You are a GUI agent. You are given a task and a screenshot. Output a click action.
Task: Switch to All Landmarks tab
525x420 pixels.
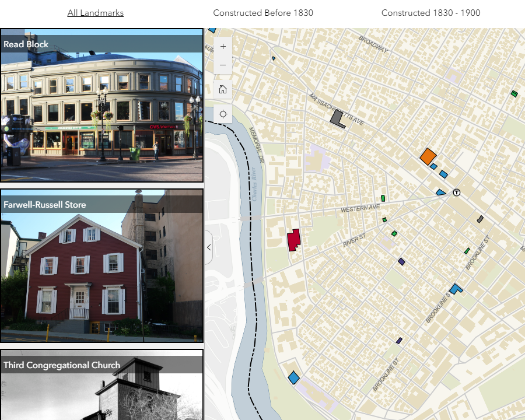(x=95, y=13)
